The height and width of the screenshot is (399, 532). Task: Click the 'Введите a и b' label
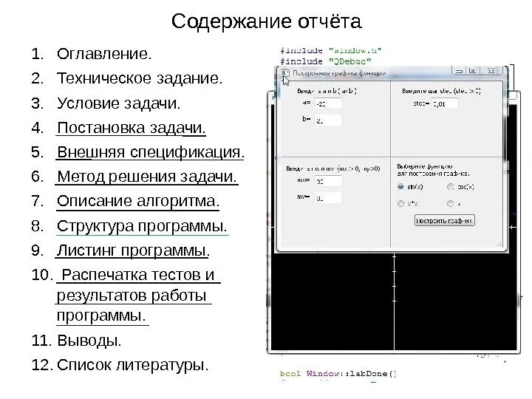tap(327, 91)
